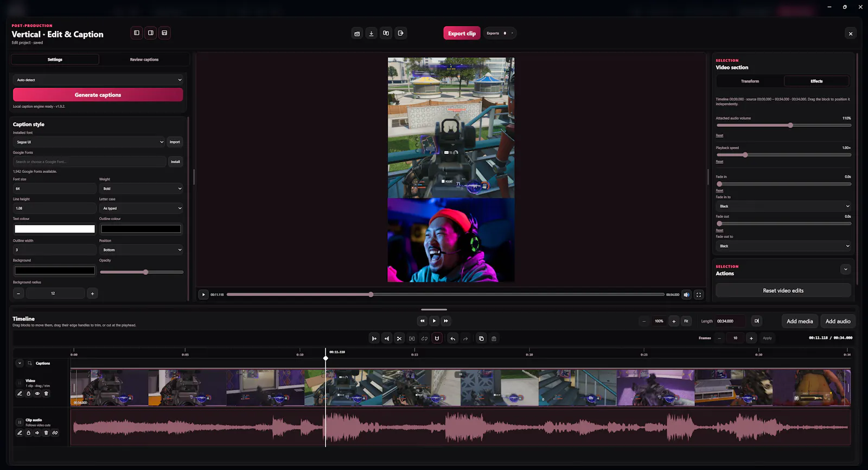Click the project card icon left of download

click(357, 33)
